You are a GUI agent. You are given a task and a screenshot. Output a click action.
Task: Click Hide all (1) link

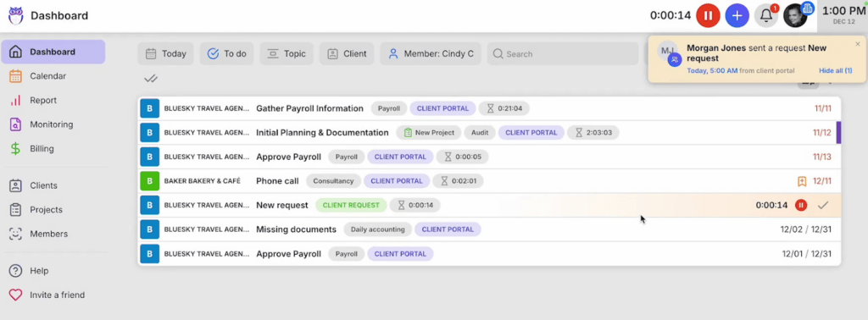pyautogui.click(x=835, y=71)
